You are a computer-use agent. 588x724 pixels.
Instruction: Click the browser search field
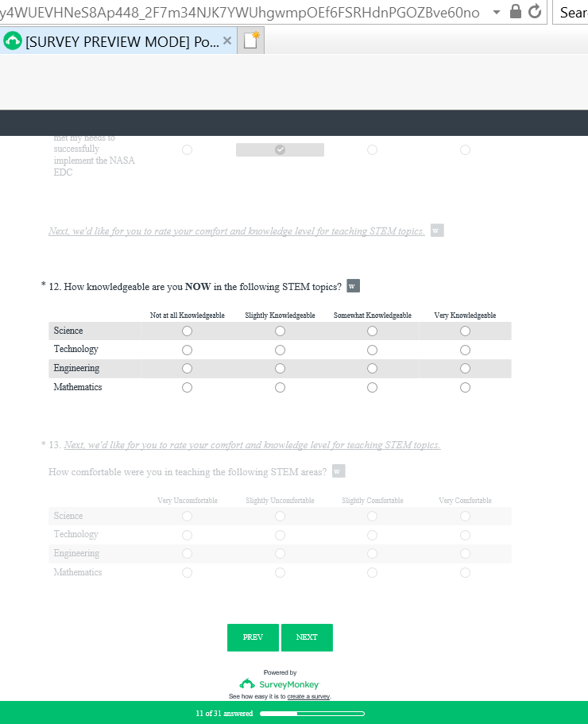pyautogui.click(x=572, y=13)
